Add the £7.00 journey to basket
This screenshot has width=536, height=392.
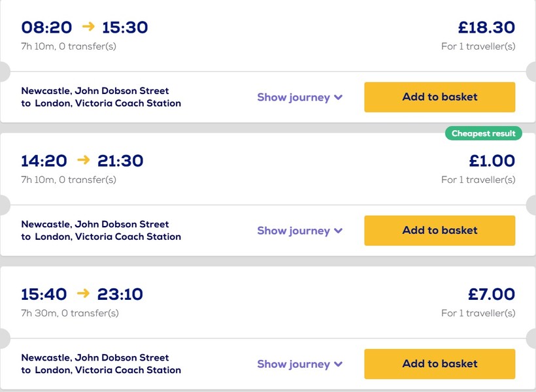(x=439, y=364)
